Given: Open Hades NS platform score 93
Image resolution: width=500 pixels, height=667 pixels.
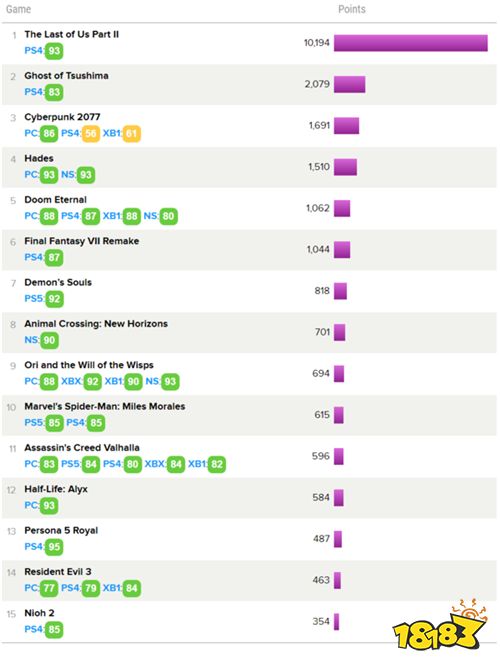Looking at the screenshot, I should (86, 175).
